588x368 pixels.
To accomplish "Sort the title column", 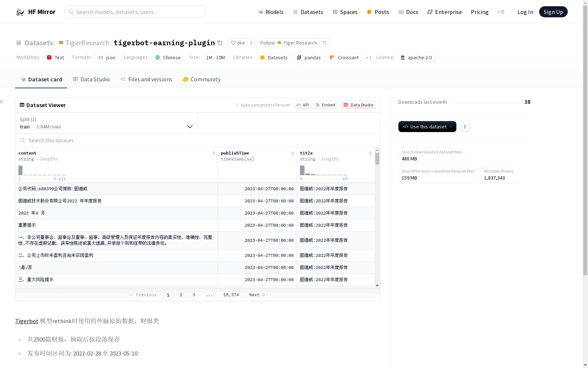I will tap(370, 153).
